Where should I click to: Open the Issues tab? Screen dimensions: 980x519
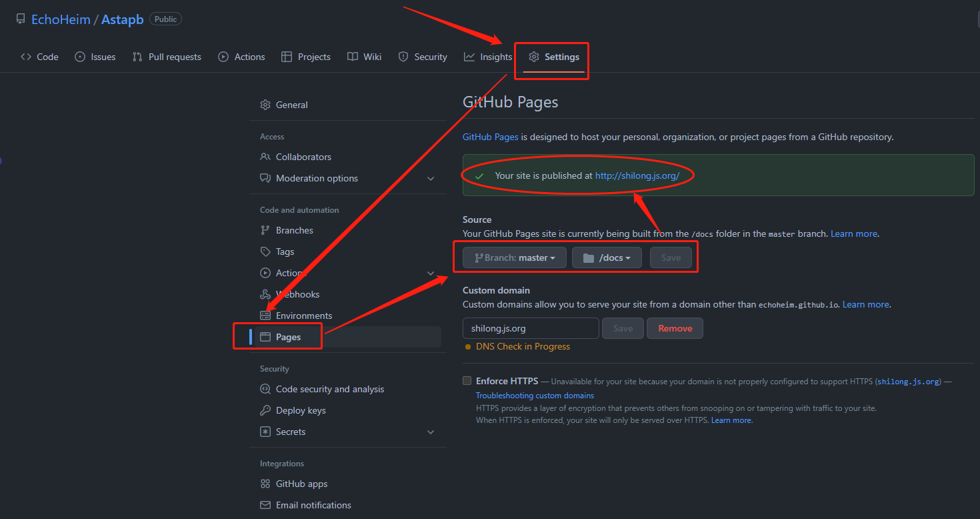[x=95, y=57]
